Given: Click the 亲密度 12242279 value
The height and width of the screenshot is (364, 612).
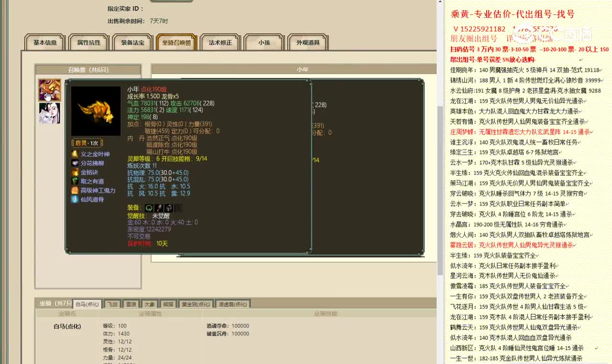Looking at the screenshot, I should coord(149,229).
